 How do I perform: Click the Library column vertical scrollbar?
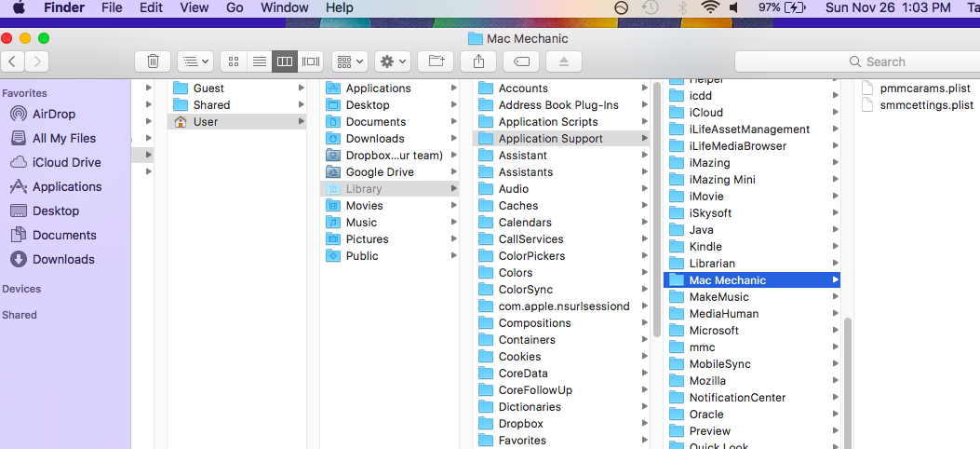656,210
